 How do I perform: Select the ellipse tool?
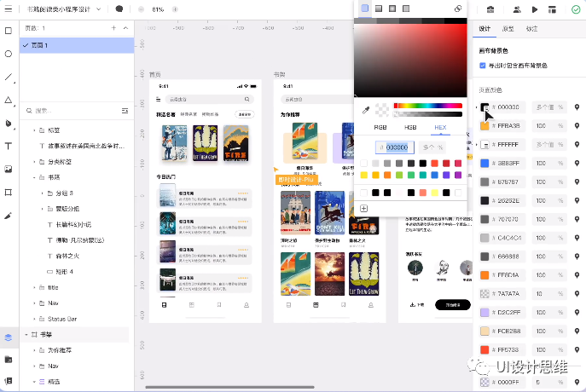(9, 54)
